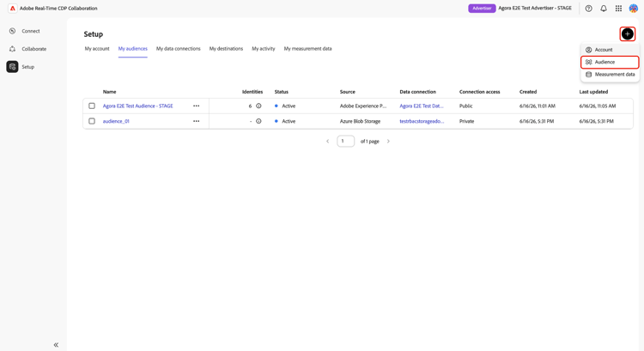
Task: Switch to My account tab
Action: click(x=97, y=48)
